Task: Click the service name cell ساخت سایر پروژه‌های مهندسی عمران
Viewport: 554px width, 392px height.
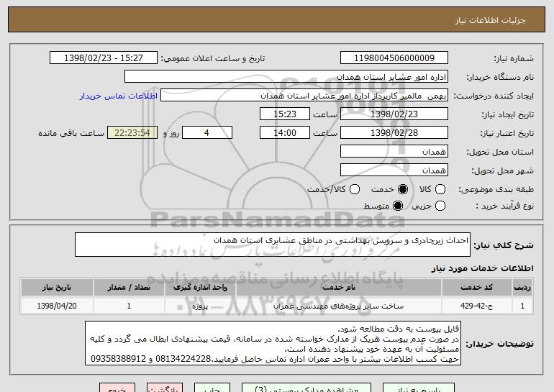Action: pos(338,306)
